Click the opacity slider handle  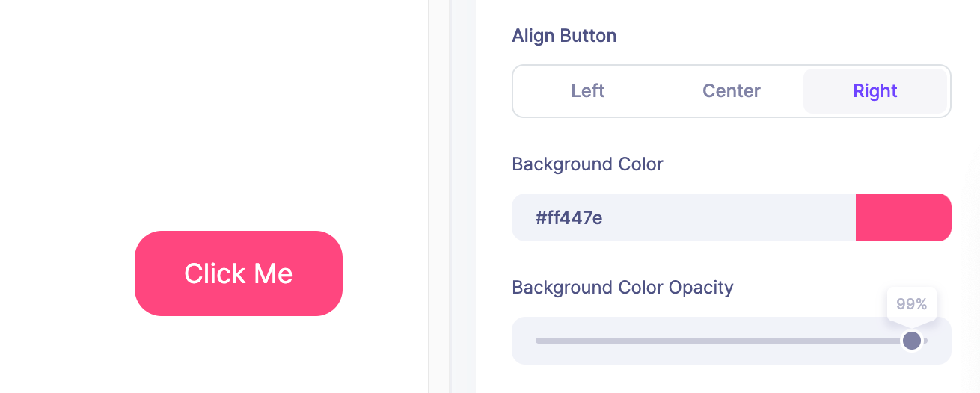[911, 341]
